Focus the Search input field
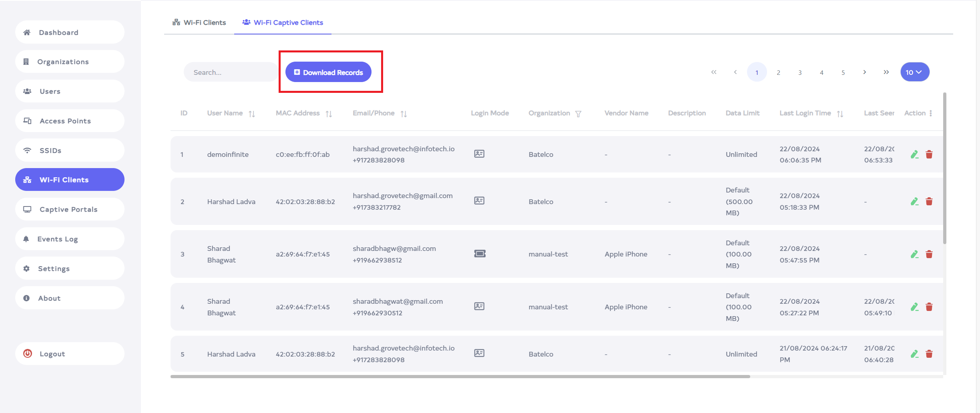Image resolution: width=980 pixels, height=413 pixels. (230, 72)
